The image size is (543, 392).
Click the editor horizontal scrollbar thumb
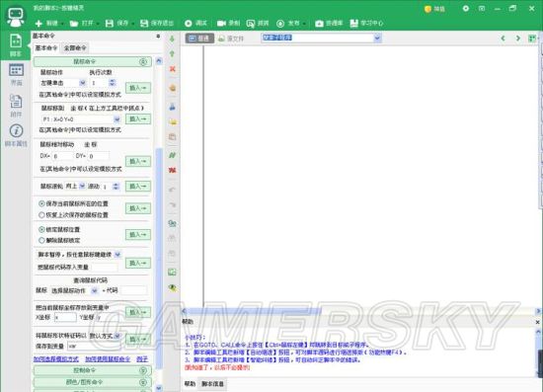click(x=254, y=311)
